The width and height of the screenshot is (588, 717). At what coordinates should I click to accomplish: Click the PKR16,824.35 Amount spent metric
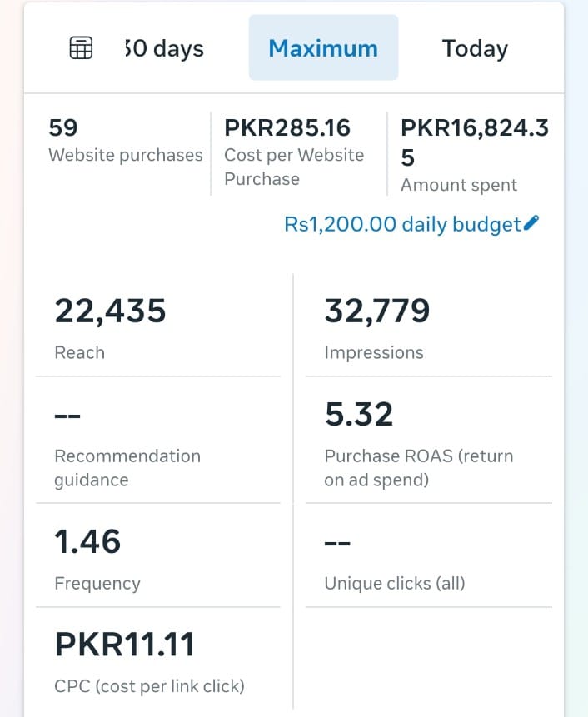(474, 155)
